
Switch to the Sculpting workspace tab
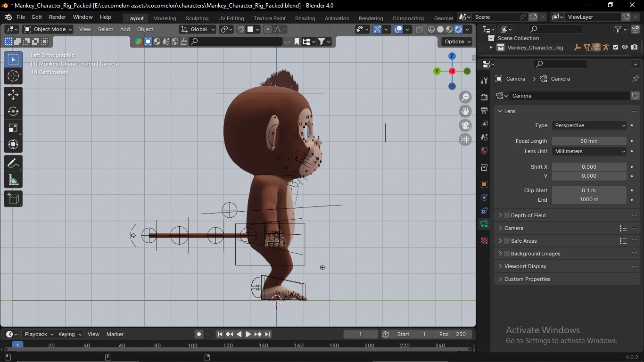[x=197, y=18]
